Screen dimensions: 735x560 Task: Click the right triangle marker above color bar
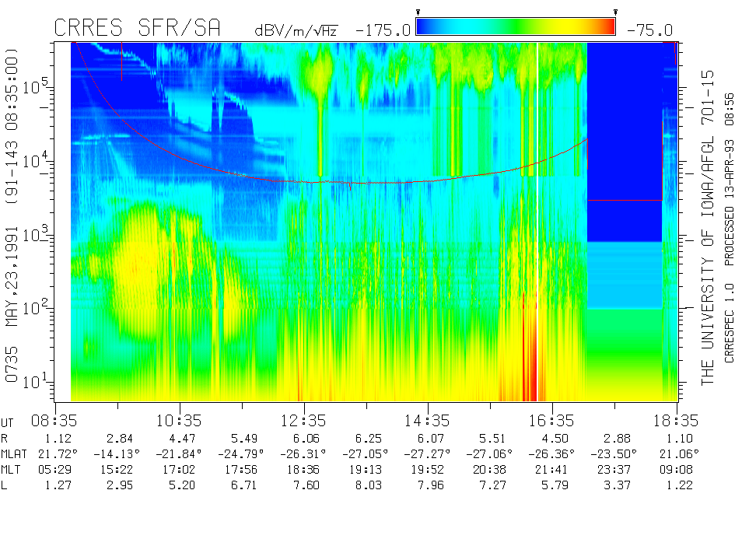pyautogui.click(x=615, y=12)
